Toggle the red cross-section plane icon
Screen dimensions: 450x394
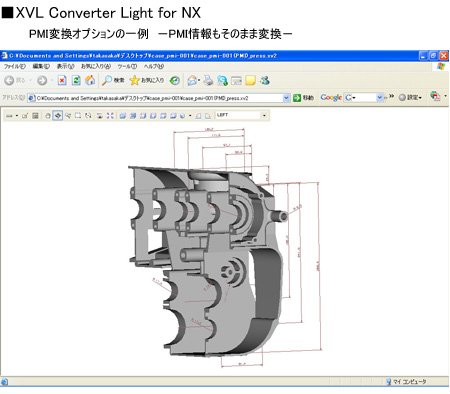198,116
